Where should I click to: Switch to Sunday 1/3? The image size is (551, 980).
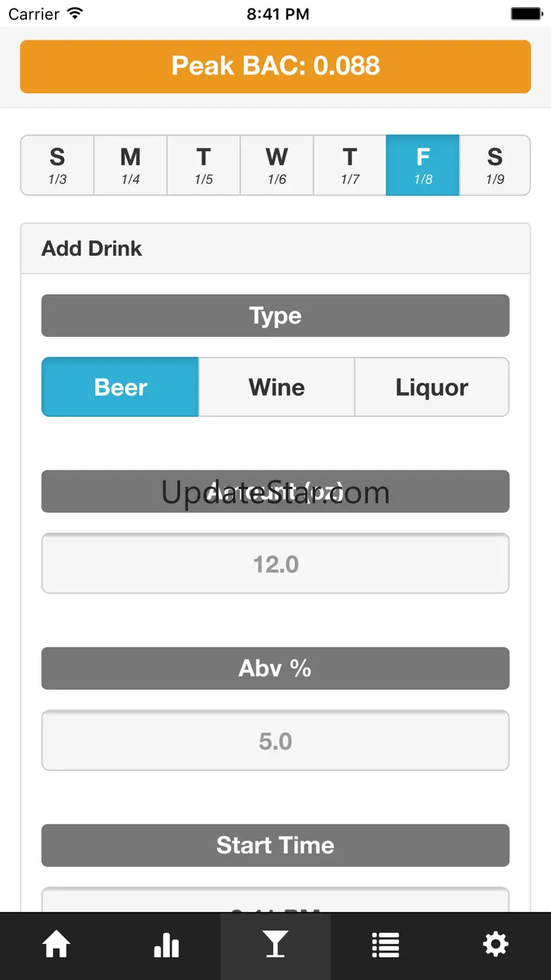[x=57, y=165]
